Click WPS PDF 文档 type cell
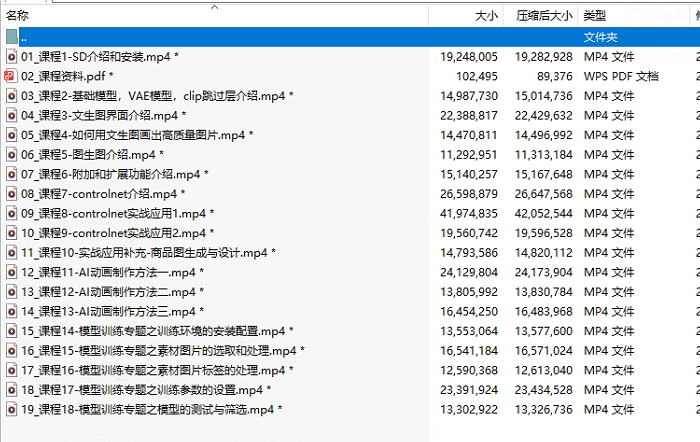The height and width of the screenshot is (442, 700). pos(621,76)
